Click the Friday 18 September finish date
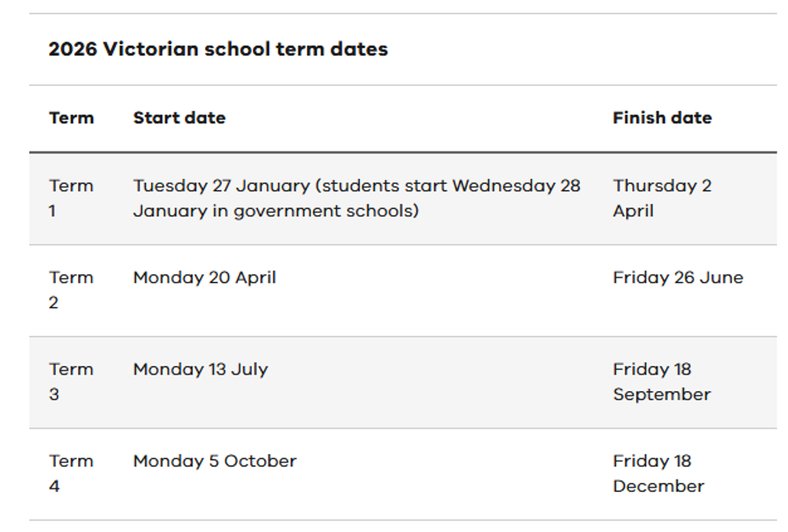This screenshot has height=532, width=788. pos(661,382)
